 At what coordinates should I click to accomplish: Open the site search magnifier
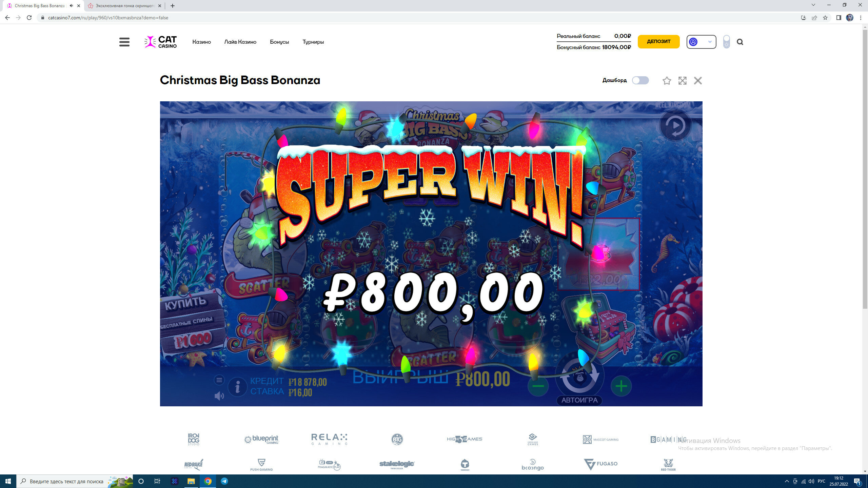(740, 42)
